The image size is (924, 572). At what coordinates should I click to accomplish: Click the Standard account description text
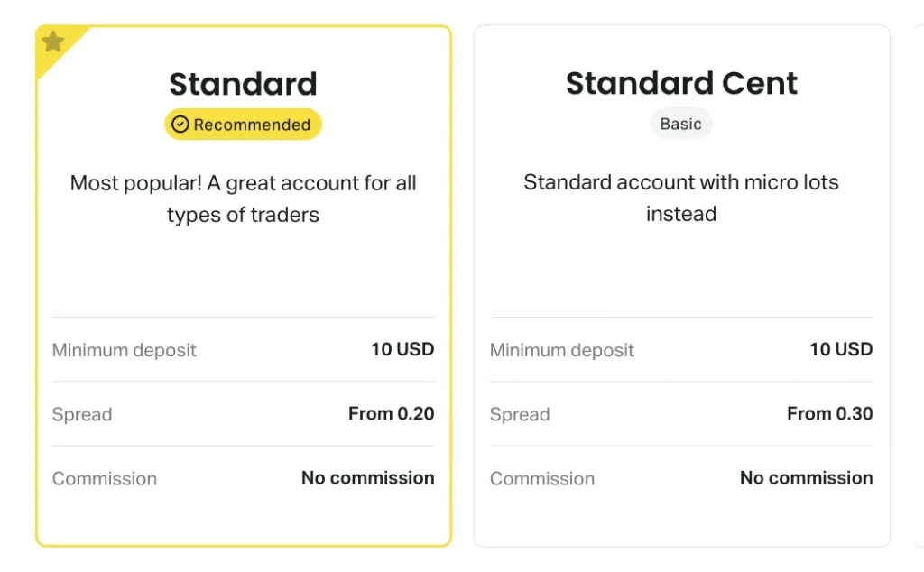(x=243, y=198)
